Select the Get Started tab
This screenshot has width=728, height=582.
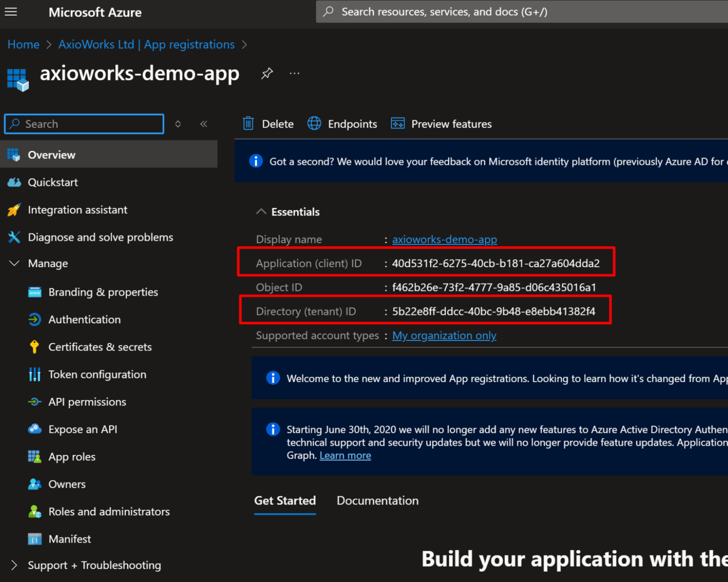pyautogui.click(x=285, y=500)
